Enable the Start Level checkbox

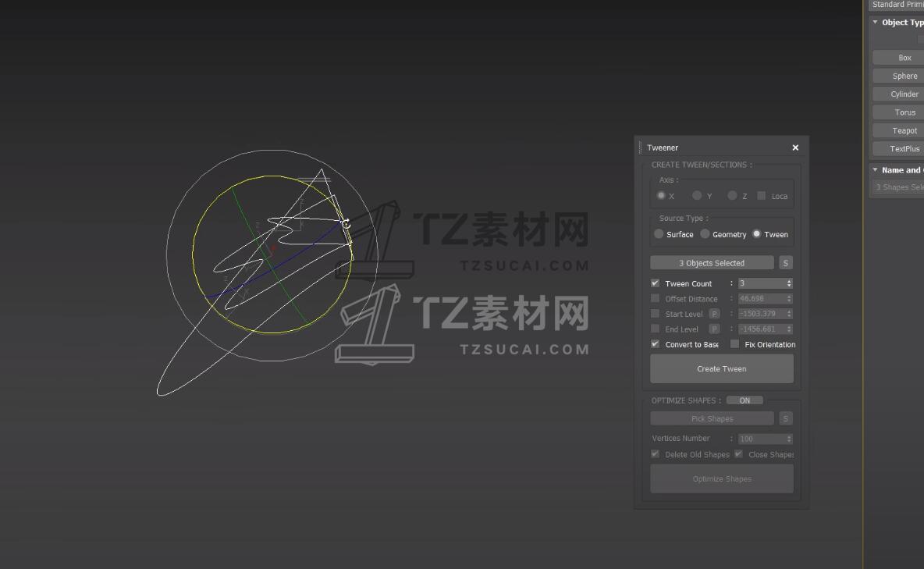coord(655,314)
